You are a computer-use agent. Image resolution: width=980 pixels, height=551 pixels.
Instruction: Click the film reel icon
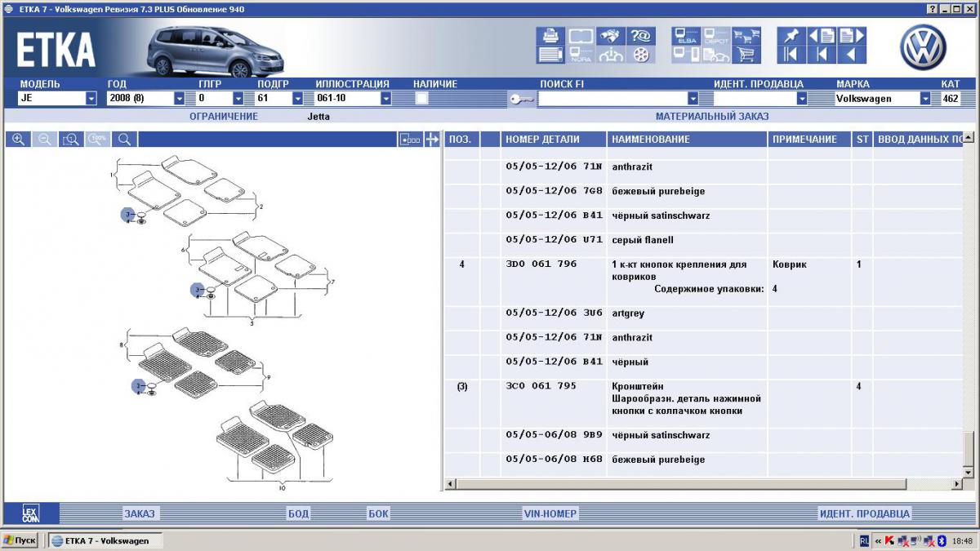(641, 55)
